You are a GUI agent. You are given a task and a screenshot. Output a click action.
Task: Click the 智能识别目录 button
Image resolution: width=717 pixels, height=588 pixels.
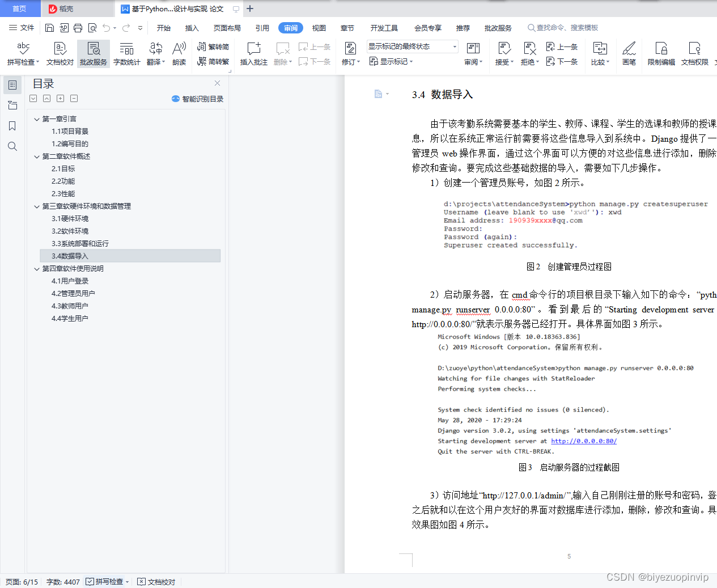pos(198,99)
